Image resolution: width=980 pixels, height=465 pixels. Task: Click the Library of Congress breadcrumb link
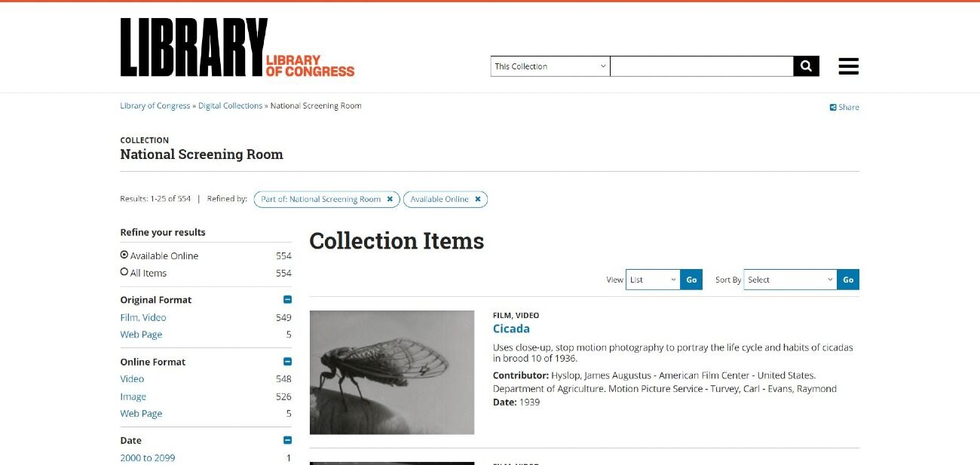tap(155, 106)
